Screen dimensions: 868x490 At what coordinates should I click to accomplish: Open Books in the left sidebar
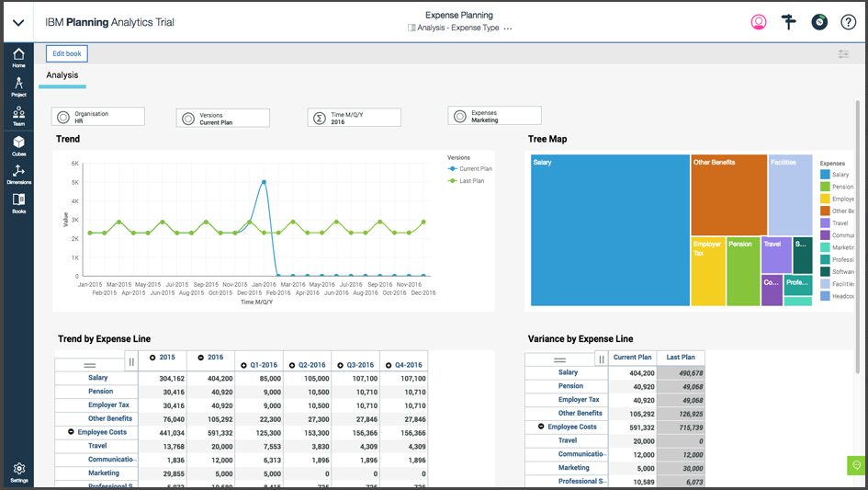pos(18,202)
